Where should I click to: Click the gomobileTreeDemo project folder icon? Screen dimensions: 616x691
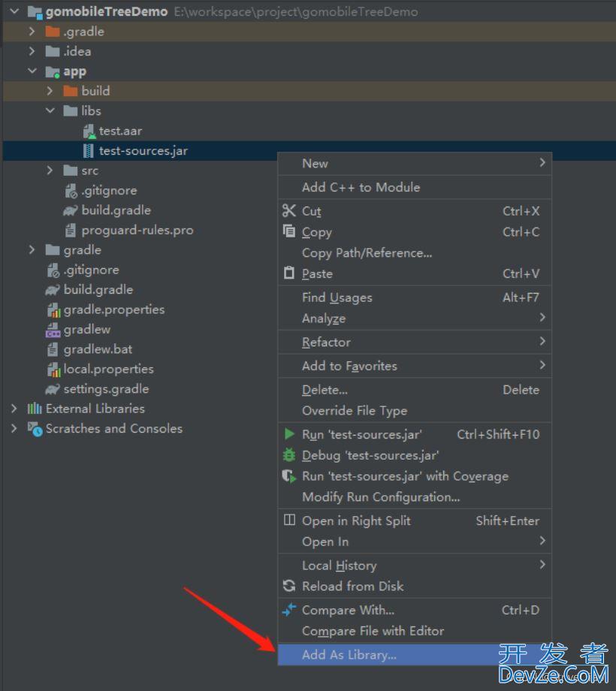(35, 12)
